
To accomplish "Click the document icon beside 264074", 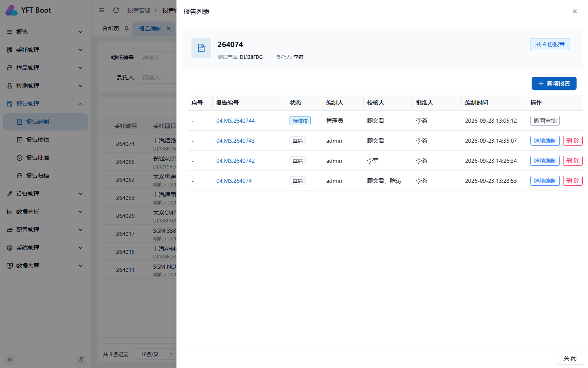I will pyautogui.click(x=201, y=48).
